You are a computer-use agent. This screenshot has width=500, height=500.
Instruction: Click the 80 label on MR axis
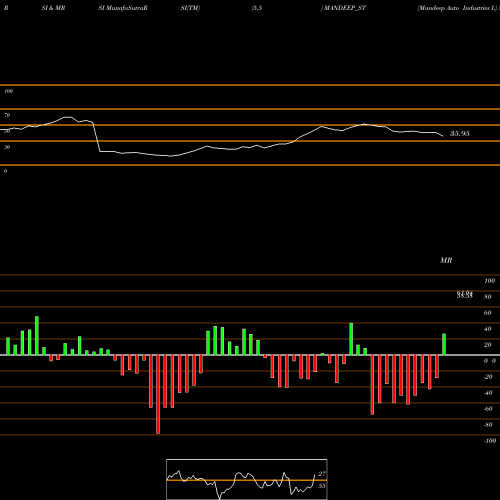coord(488,297)
